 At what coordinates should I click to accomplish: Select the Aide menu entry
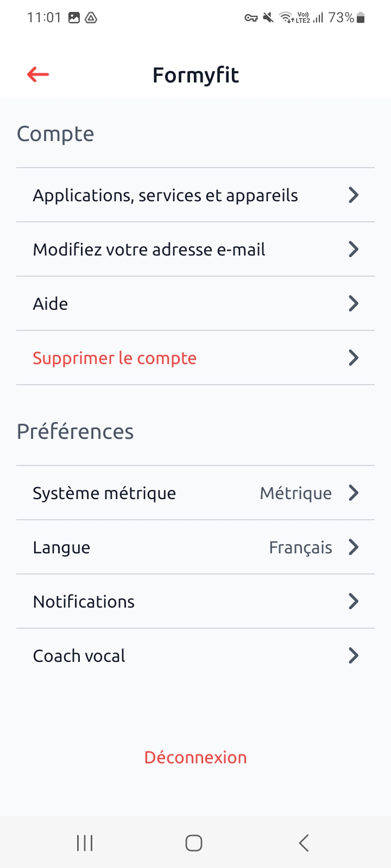coord(51,304)
